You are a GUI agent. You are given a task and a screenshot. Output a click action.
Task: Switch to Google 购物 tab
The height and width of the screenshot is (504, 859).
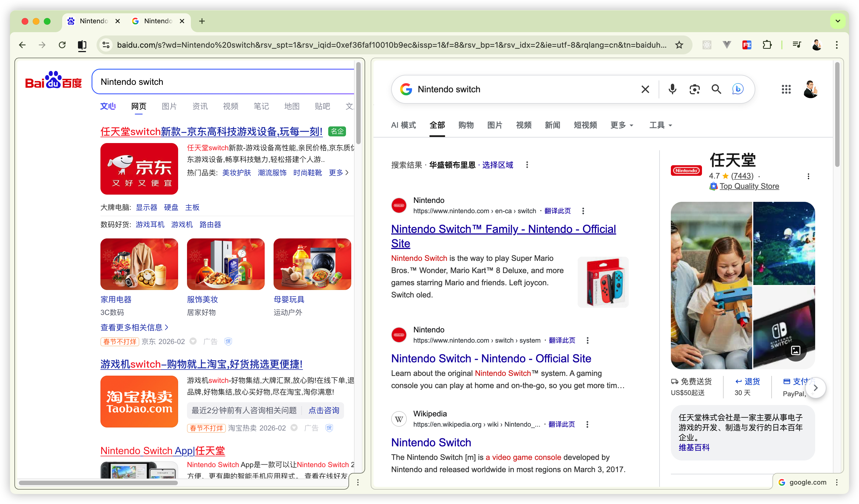[x=466, y=125]
